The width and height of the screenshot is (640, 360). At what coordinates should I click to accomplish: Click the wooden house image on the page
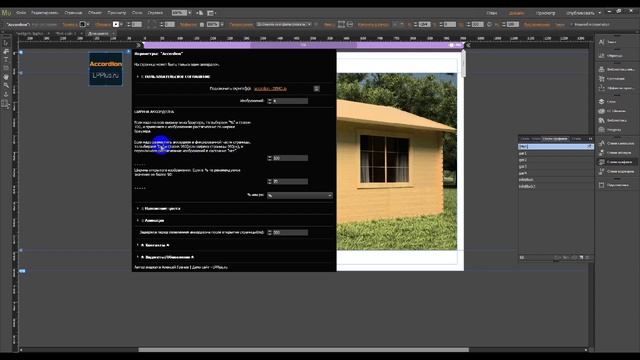[x=396, y=161]
